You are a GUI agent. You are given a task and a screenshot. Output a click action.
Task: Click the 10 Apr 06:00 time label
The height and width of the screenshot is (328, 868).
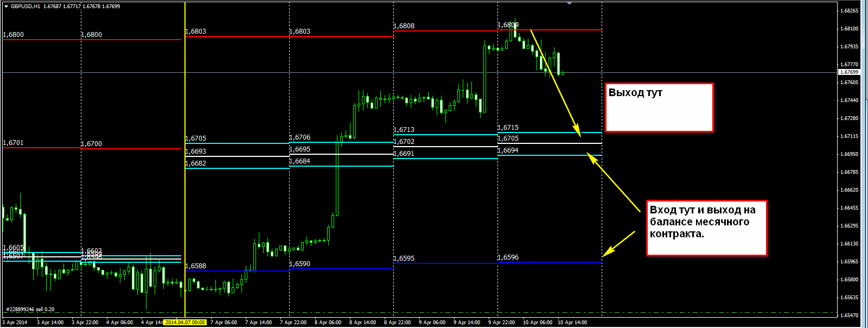(538, 323)
